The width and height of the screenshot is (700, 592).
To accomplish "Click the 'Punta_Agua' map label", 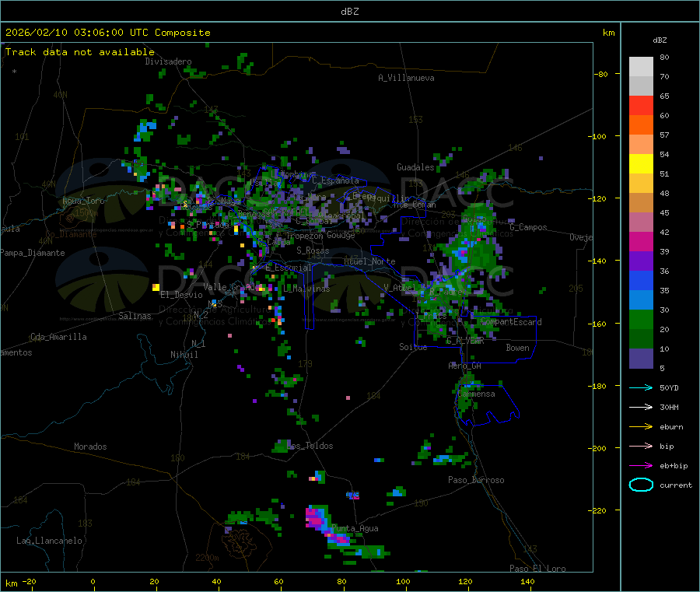I will 355,528.
